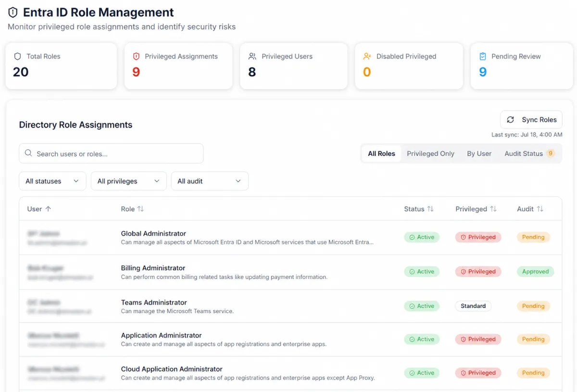Viewport: 577px width, 392px height.
Task: Click the count 0 under Disabled Privileged
Action: tap(367, 72)
